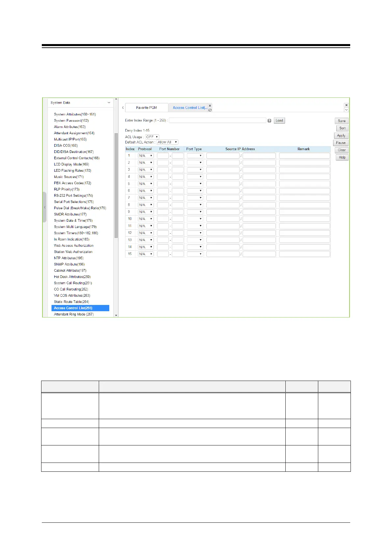The width and height of the screenshot is (392, 554).
Task: Open Alarm Attributes(163) menu item
Action: 70,127
